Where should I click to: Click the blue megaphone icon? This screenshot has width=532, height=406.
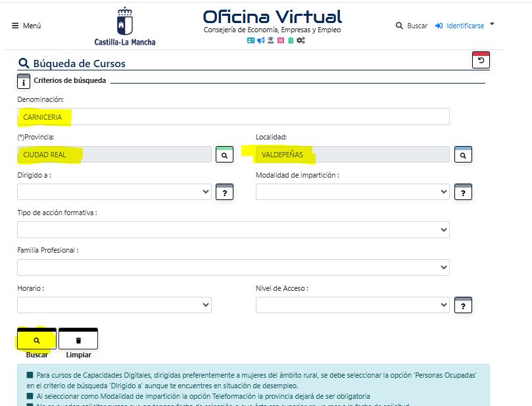260,40
